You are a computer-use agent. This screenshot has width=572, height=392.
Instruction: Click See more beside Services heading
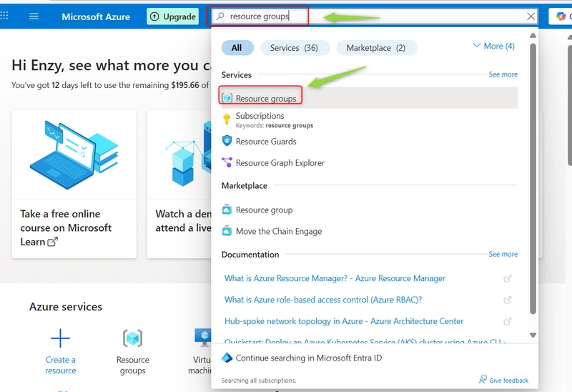coord(503,74)
